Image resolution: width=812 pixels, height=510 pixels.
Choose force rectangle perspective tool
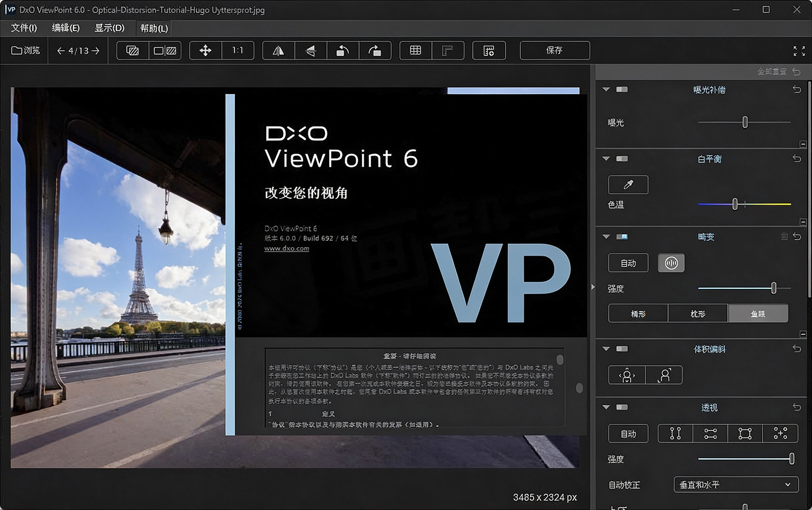click(745, 433)
